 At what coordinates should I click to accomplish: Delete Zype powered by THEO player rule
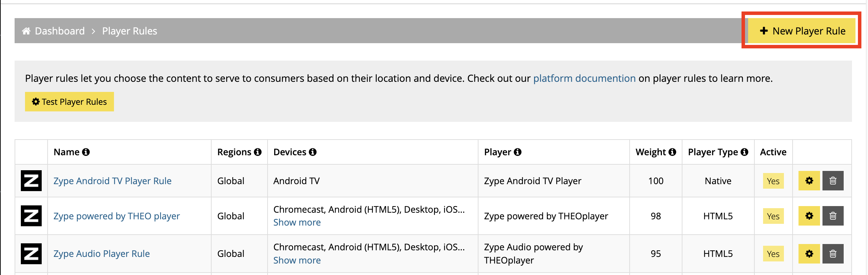[833, 216]
